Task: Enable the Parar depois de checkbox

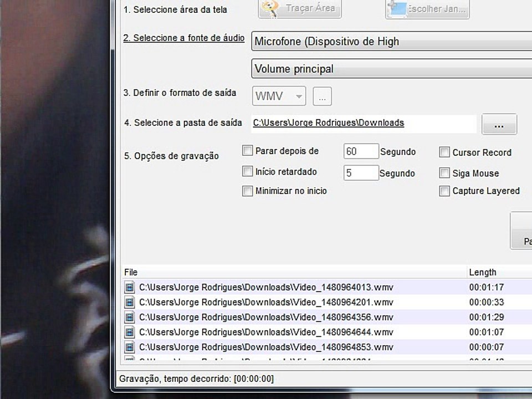Action: coord(247,151)
